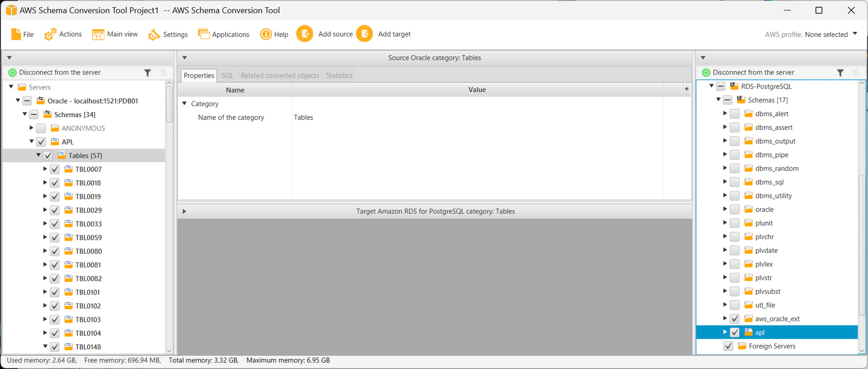Click the Settings gear icon
Viewport: 868px width, 369px height.
(x=154, y=34)
